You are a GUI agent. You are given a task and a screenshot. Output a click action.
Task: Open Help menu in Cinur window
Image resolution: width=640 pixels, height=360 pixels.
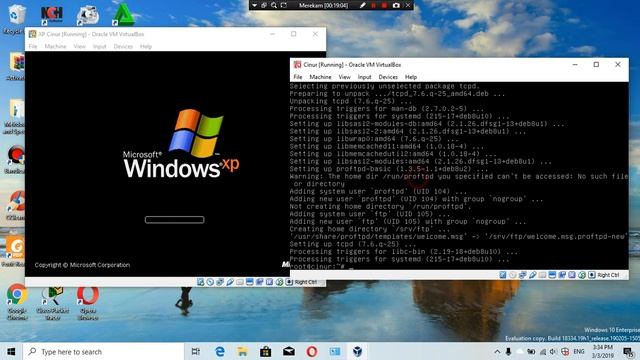(411, 77)
